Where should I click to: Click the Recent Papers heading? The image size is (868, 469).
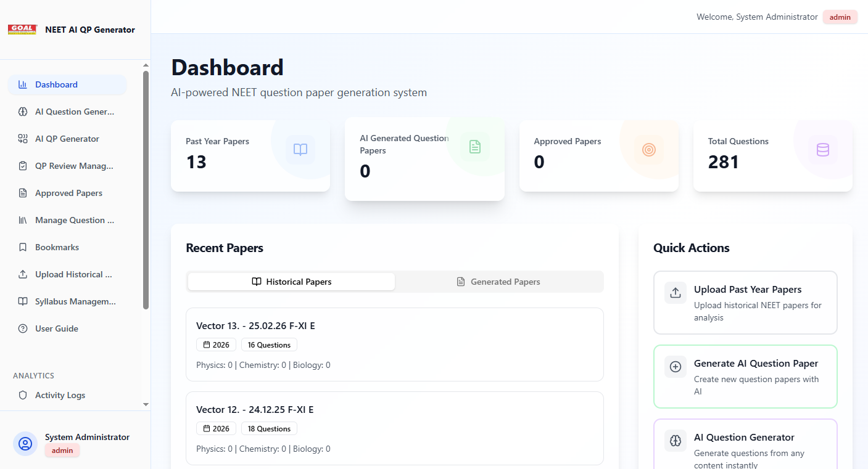click(x=225, y=248)
